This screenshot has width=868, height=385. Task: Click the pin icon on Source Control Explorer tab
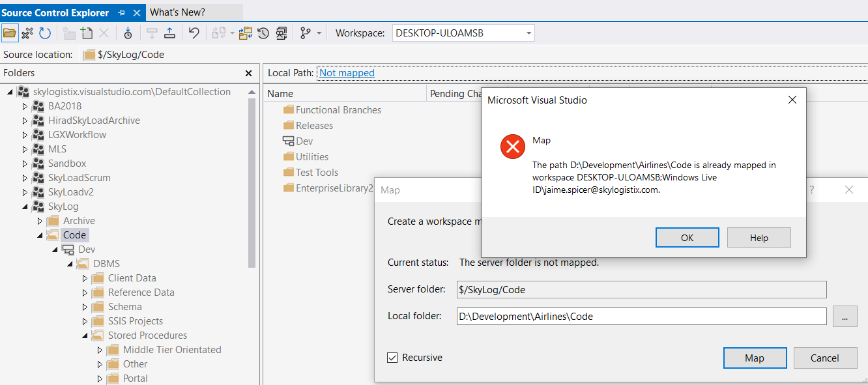[122, 13]
